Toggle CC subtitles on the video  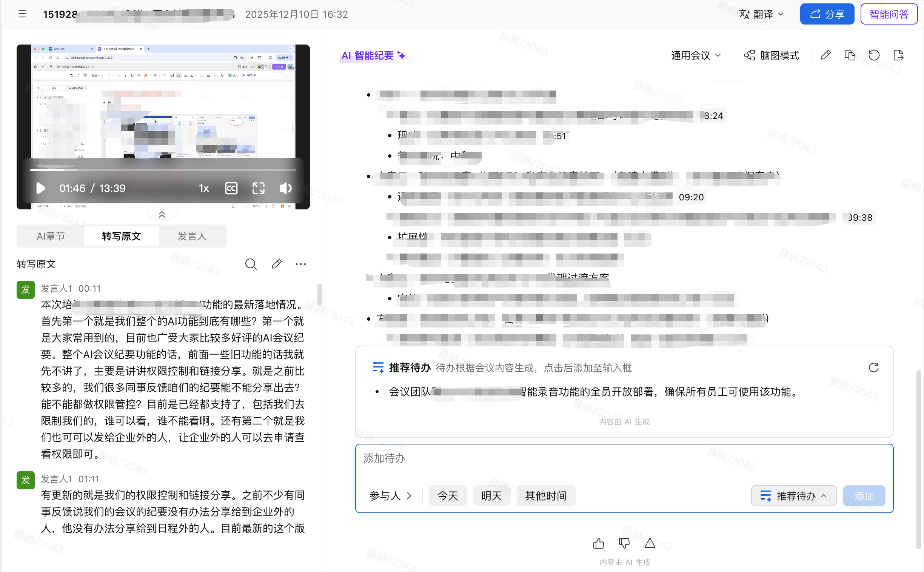[x=231, y=188]
